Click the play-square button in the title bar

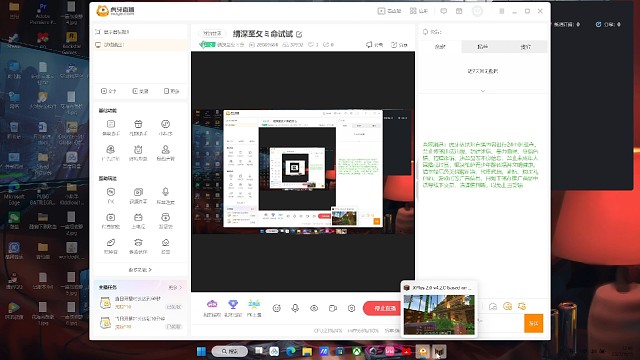pyautogui.click(x=389, y=11)
